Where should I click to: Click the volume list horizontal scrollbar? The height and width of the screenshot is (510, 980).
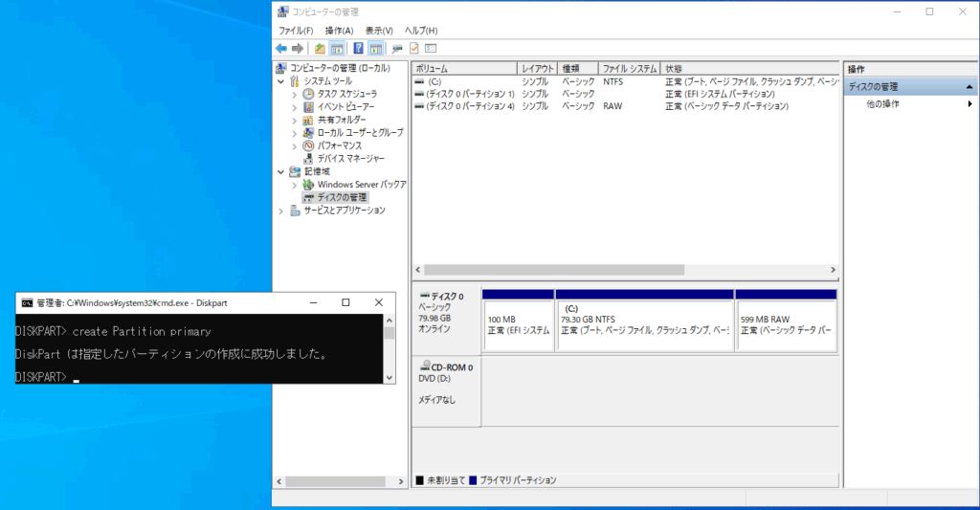[553, 270]
